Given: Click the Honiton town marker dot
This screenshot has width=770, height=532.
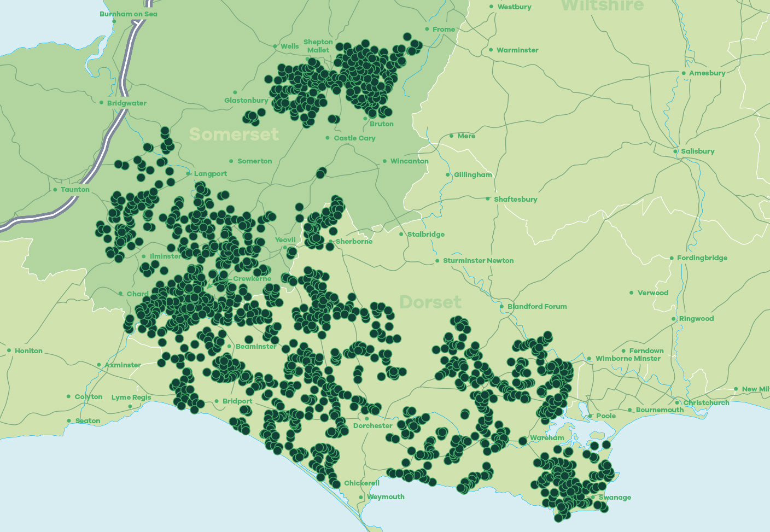Looking at the screenshot, I should click(x=9, y=350).
